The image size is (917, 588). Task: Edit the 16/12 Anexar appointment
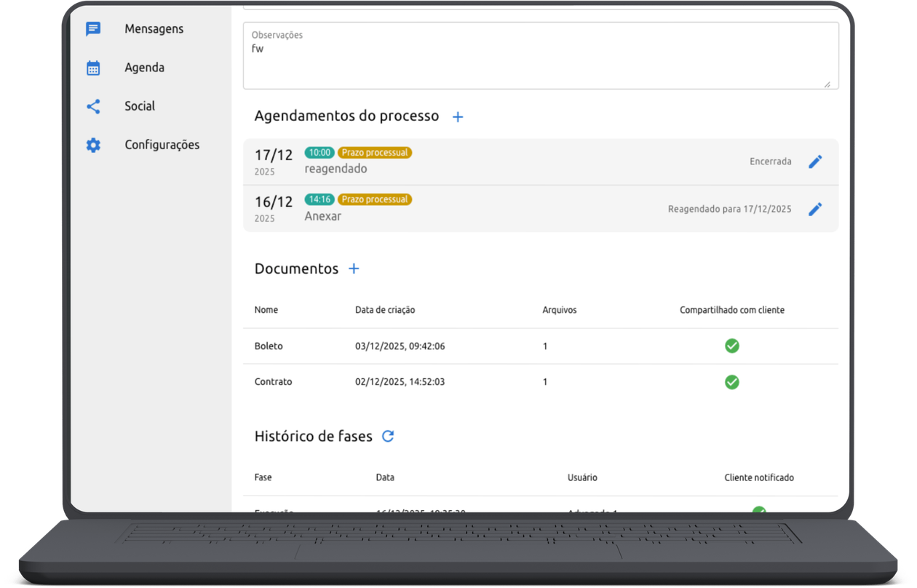[x=815, y=209]
